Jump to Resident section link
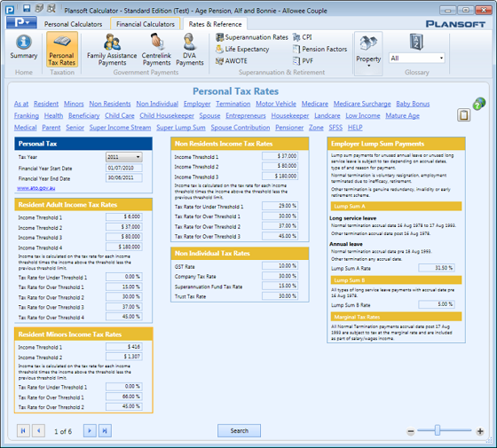497x448 pixels. (46, 104)
